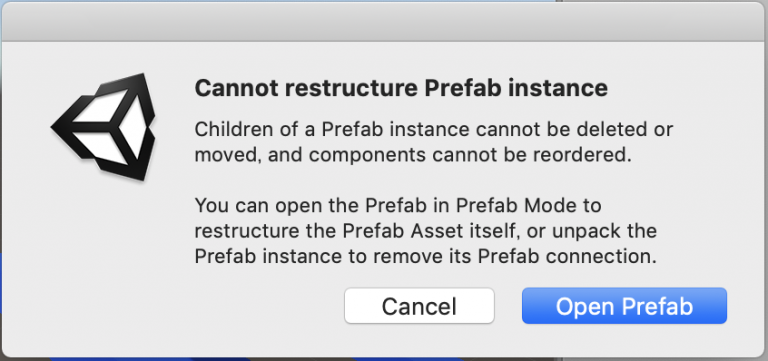Viewport: 768px width, 361px height.
Task: Select the 'Cannot restructure Prefab instance' heading
Action: (401, 89)
